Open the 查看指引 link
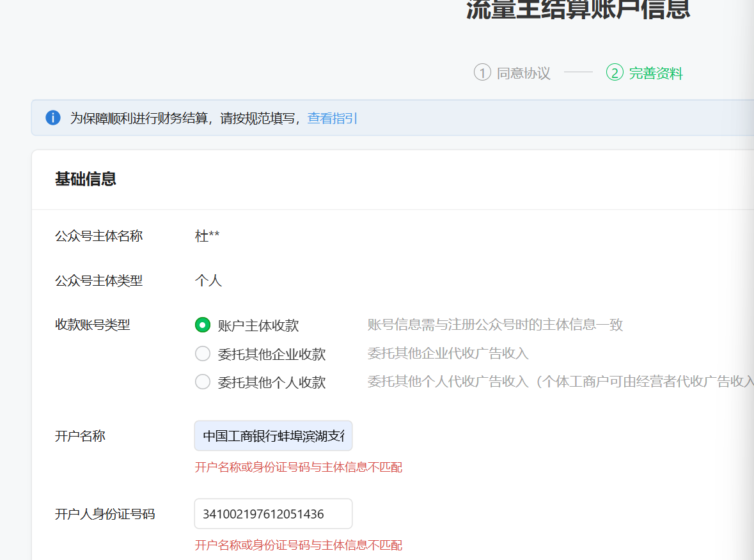 (333, 118)
